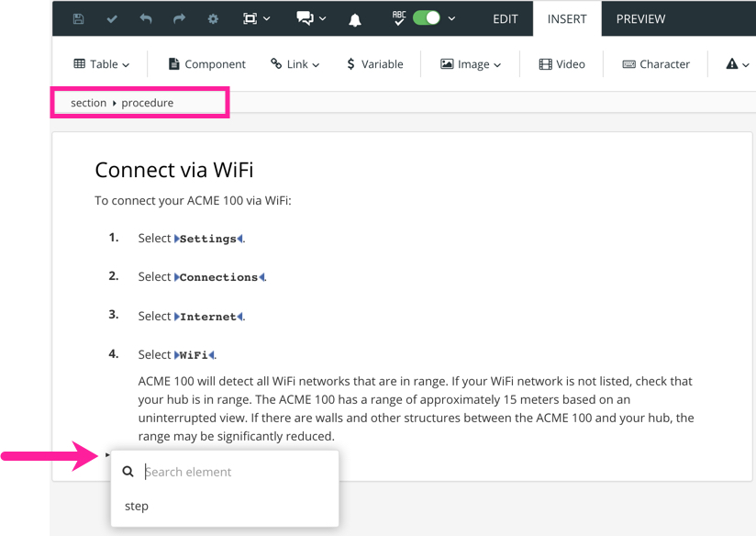756x536 pixels.
Task: Click the notifications bell icon
Action: coord(354,18)
